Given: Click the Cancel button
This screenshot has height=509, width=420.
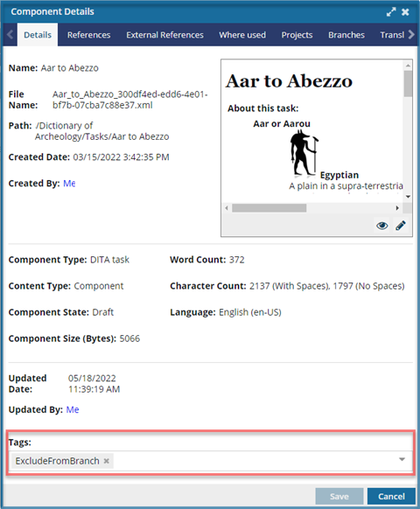Looking at the screenshot, I should (x=391, y=497).
